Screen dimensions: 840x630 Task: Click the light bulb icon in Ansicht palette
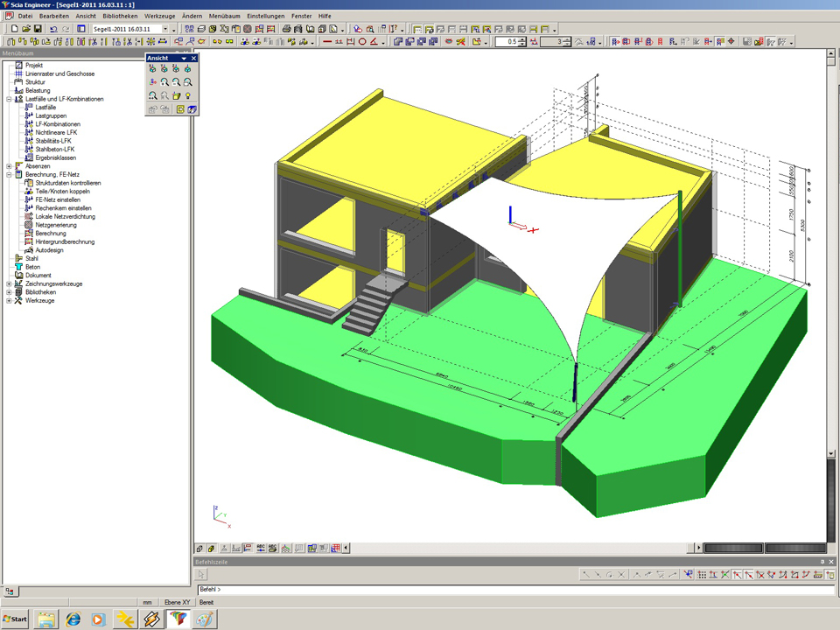tap(187, 95)
